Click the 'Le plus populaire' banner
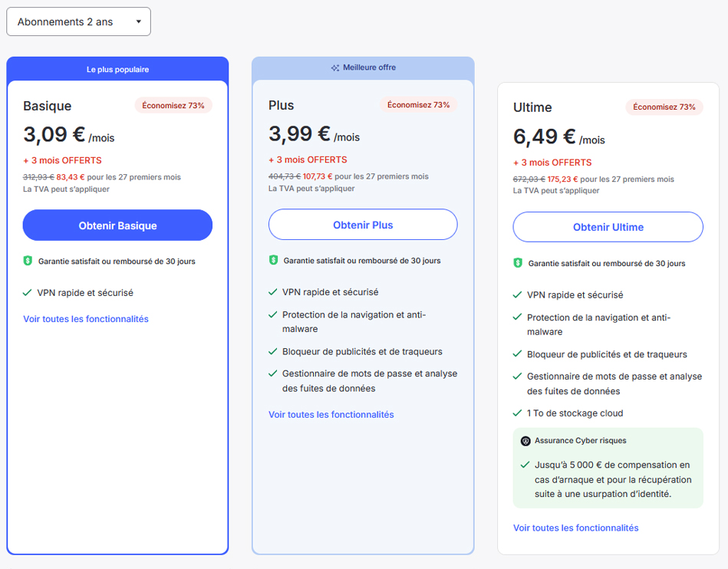Viewport: 728px width, 569px height. pos(117,69)
